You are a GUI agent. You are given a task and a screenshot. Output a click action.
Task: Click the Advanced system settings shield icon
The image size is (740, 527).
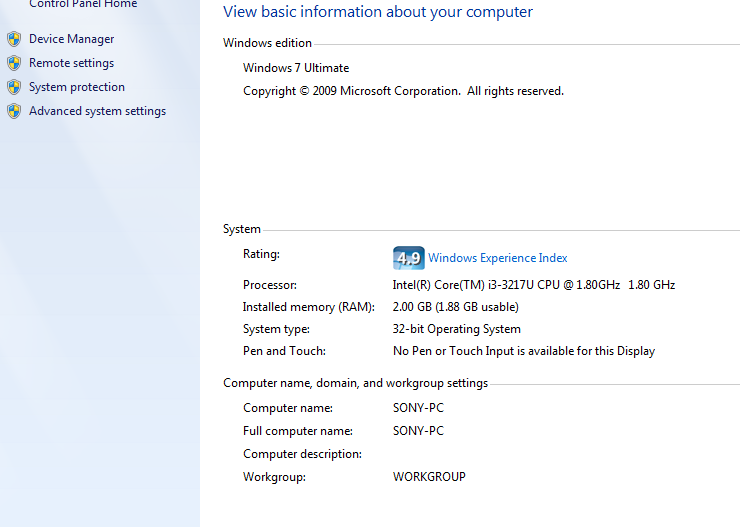point(14,111)
